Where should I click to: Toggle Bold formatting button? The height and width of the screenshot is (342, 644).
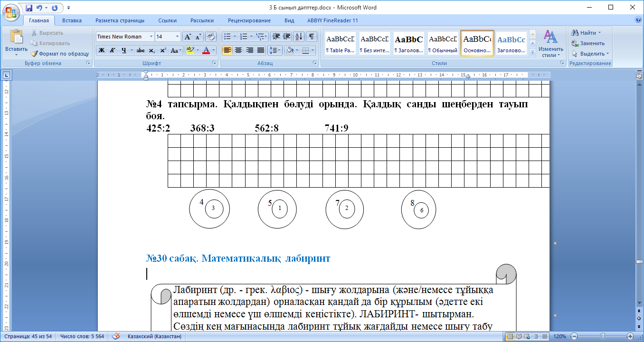pyautogui.click(x=102, y=50)
